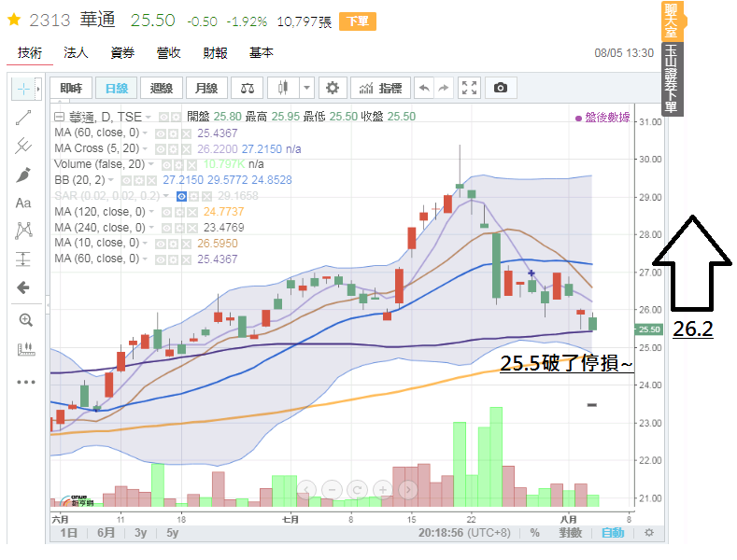Toggle auto scale 自動
This screenshot has height=560, width=737.
(613, 533)
